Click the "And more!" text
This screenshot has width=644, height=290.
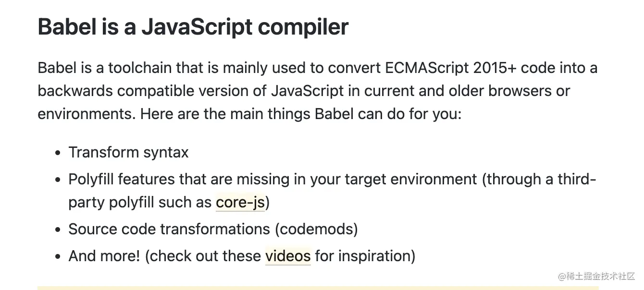click(x=104, y=256)
